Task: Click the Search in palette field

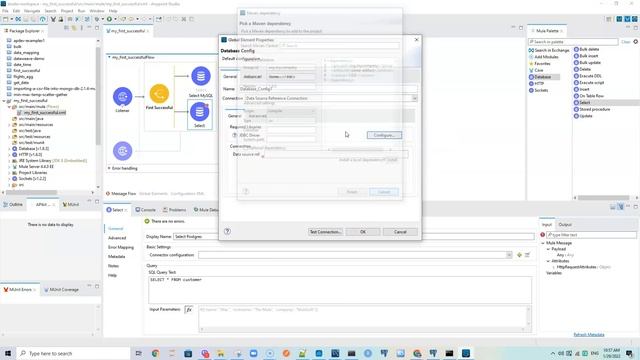Action: 573,42
